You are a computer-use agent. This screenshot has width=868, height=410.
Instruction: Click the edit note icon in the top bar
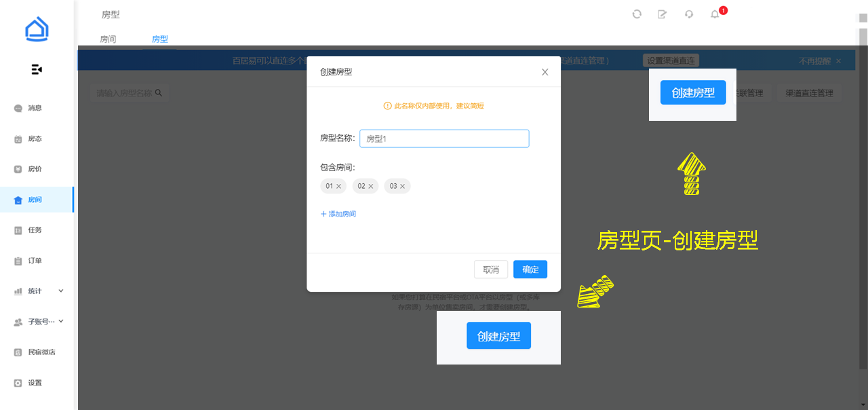[663, 14]
